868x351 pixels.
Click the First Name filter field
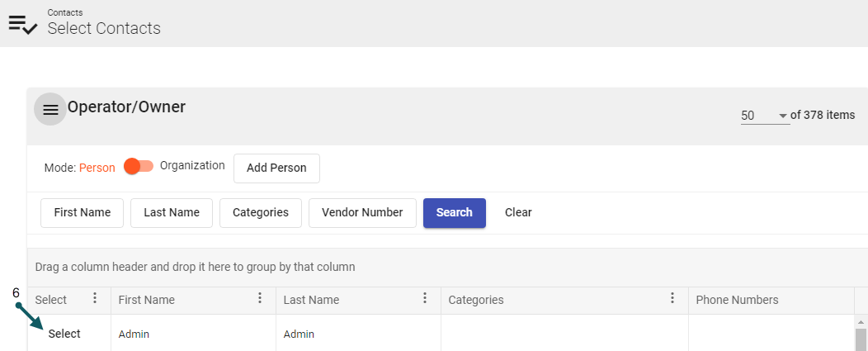tap(82, 212)
